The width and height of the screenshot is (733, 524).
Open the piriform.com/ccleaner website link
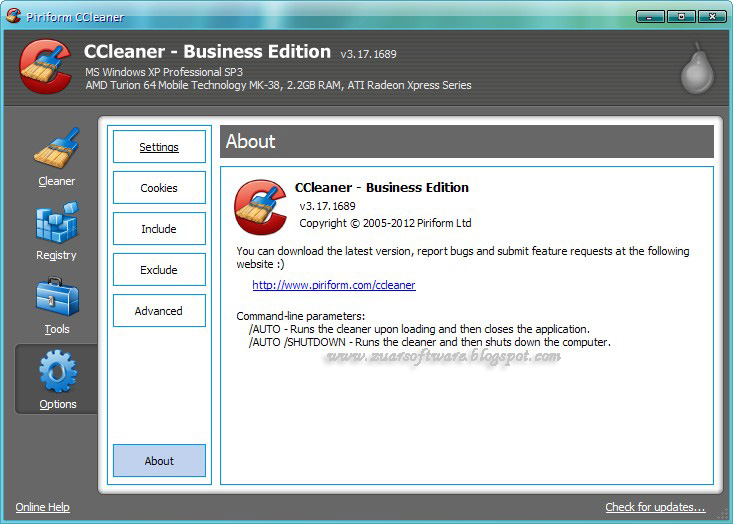tap(334, 285)
